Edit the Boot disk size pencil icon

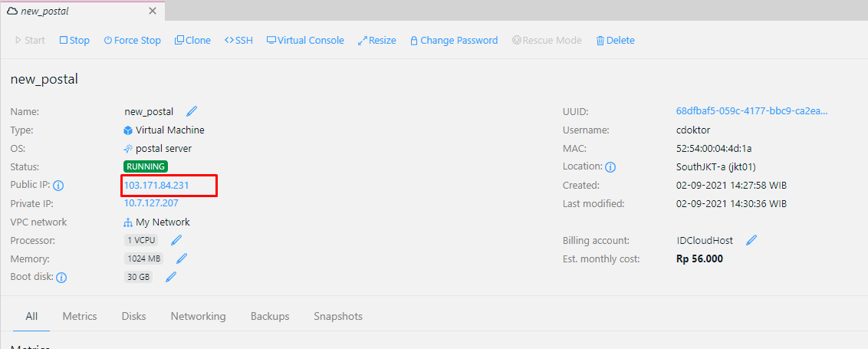tap(171, 277)
